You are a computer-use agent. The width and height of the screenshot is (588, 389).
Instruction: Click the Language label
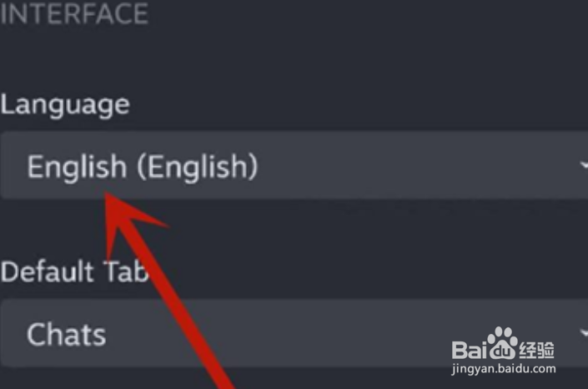[65, 106]
